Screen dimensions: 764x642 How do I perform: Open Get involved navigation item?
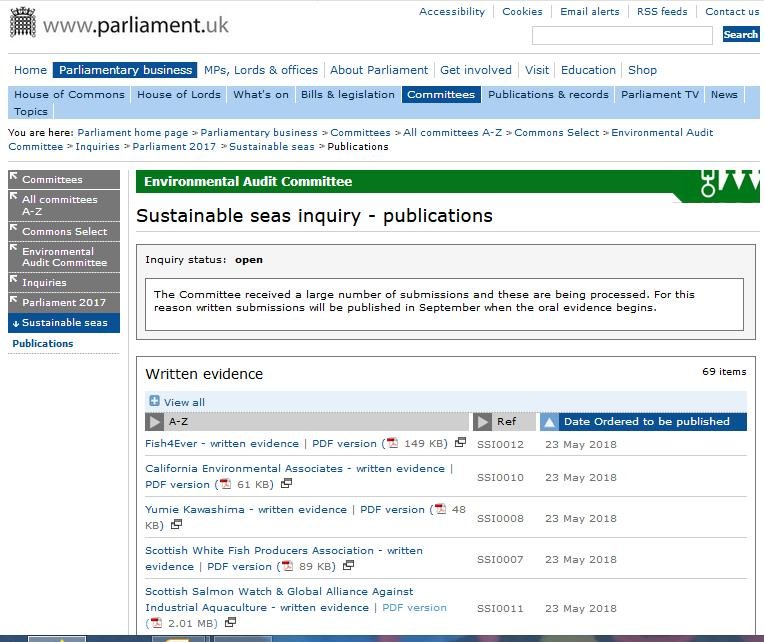(x=476, y=70)
